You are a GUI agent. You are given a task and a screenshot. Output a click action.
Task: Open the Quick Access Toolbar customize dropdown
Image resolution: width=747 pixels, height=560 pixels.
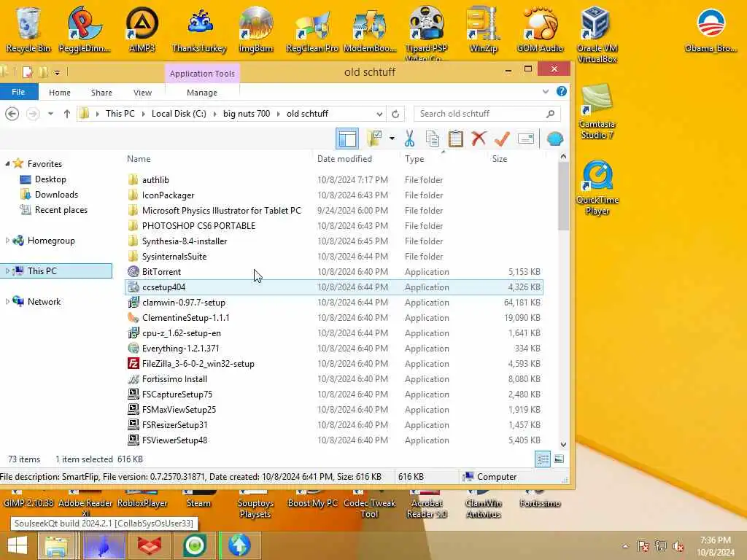pos(57,73)
